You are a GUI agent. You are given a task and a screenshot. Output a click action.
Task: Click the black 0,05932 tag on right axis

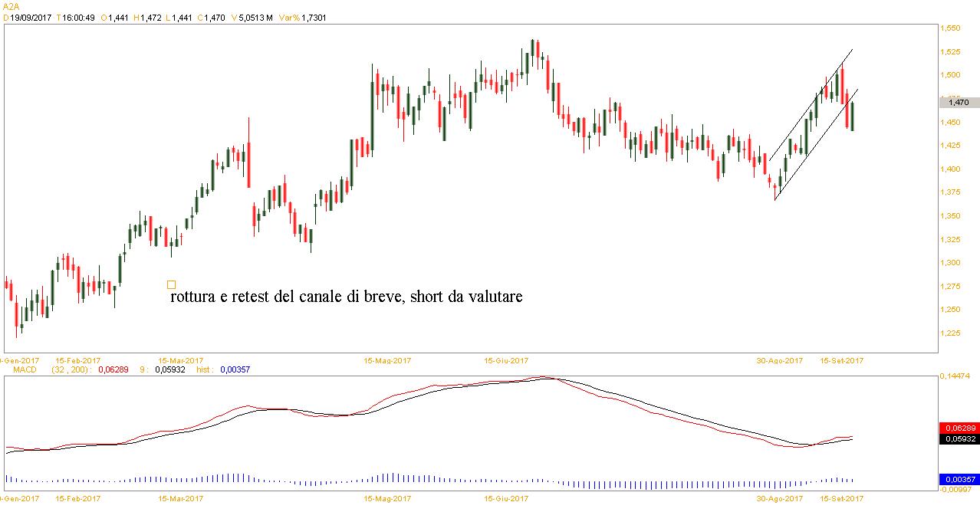click(959, 439)
